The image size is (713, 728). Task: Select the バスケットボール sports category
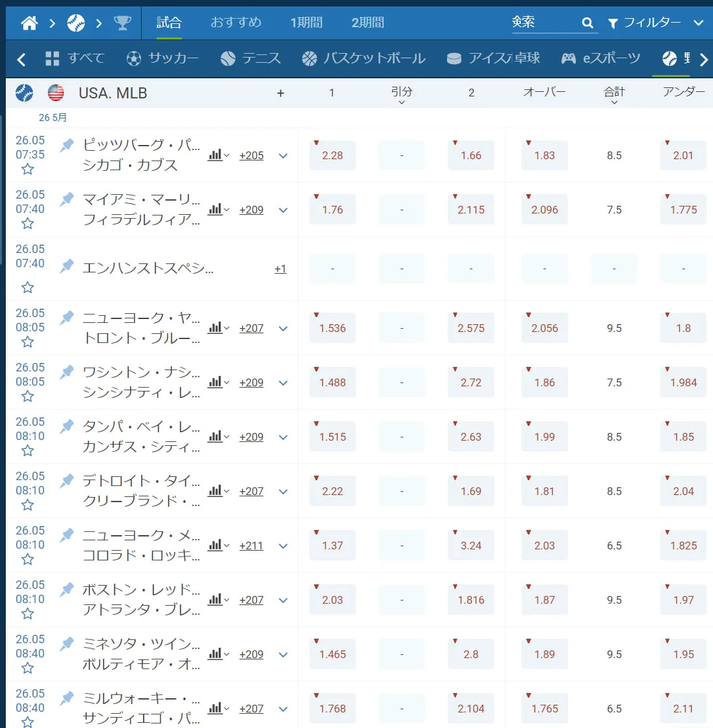[x=364, y=58]
